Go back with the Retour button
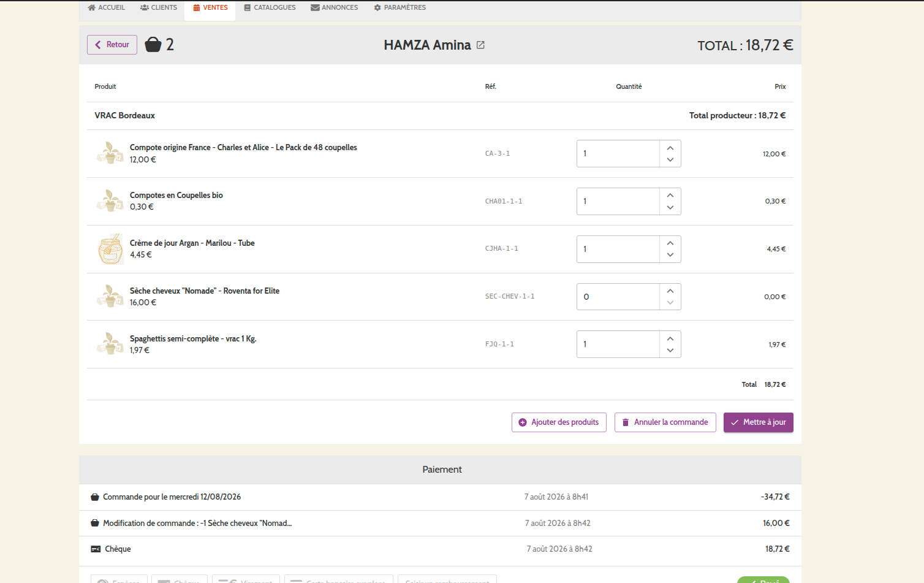924x583 pixels. pos(112,45)
